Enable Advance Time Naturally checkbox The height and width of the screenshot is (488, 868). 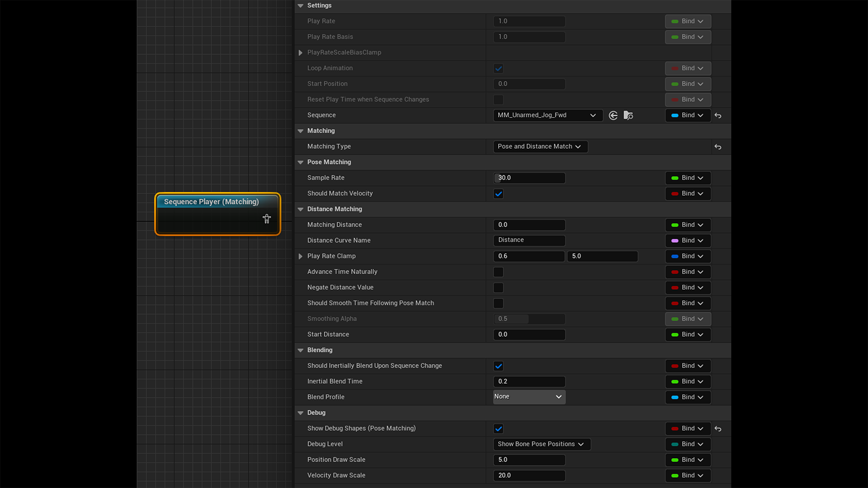(x=498, y=272)
